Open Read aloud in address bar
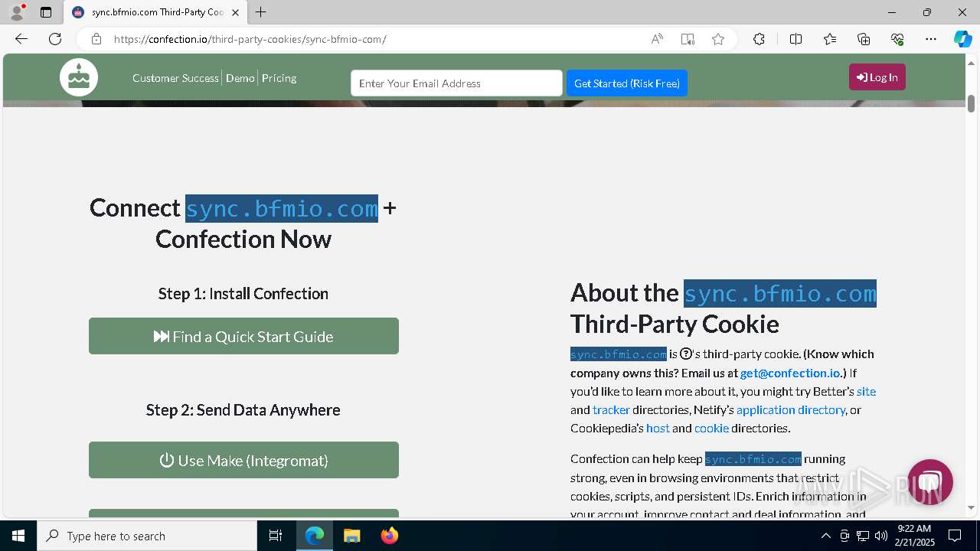 [657, 39]
